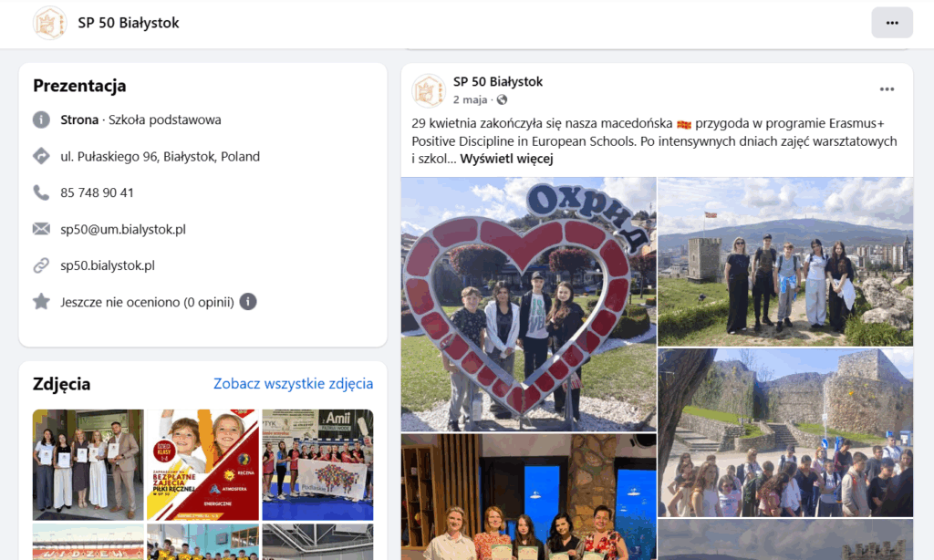Click the page info icon beside Strona

[x=41, y=119]
